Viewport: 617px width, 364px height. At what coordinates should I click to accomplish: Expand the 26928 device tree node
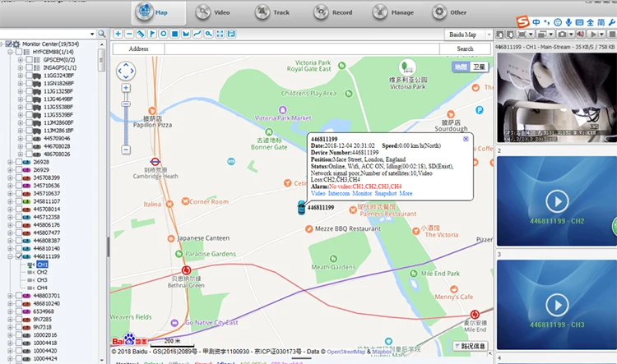click(10, 162)
